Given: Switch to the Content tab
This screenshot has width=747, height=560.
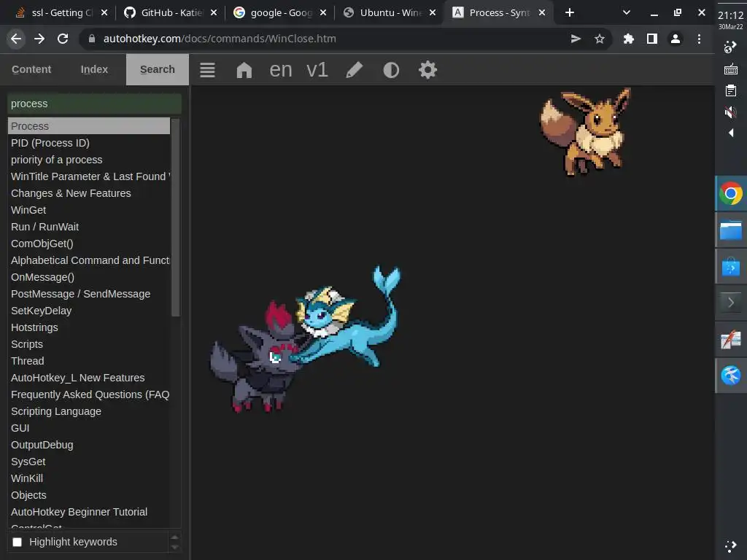Looking at the screenshot, I should [x=31, y=69].
